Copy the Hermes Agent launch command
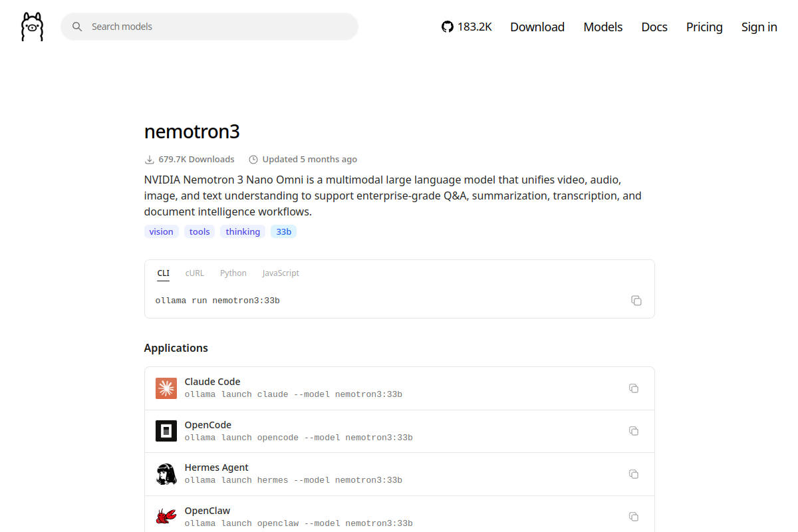This screenshot has height=532, width=798. click(x=634, y=474)
